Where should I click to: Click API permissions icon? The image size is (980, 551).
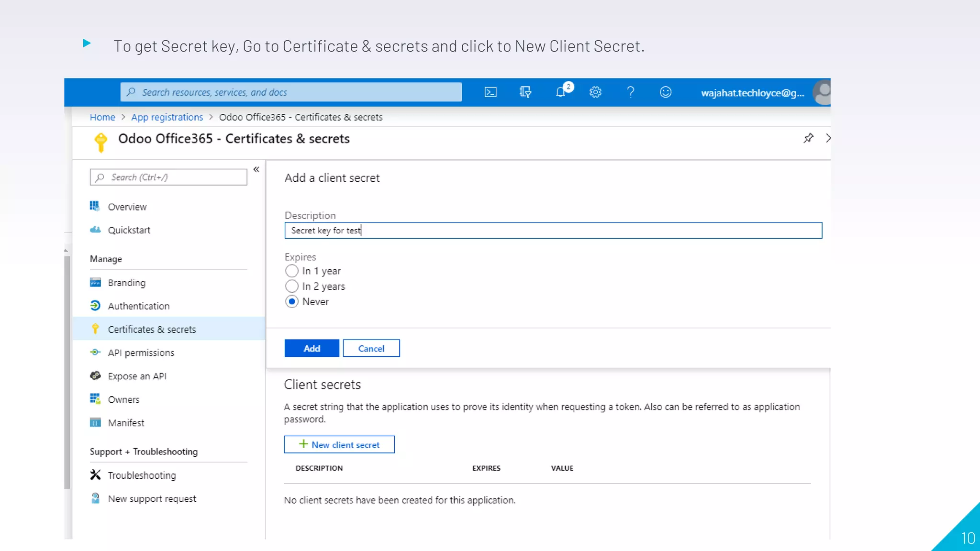click(x=95, y=352)
